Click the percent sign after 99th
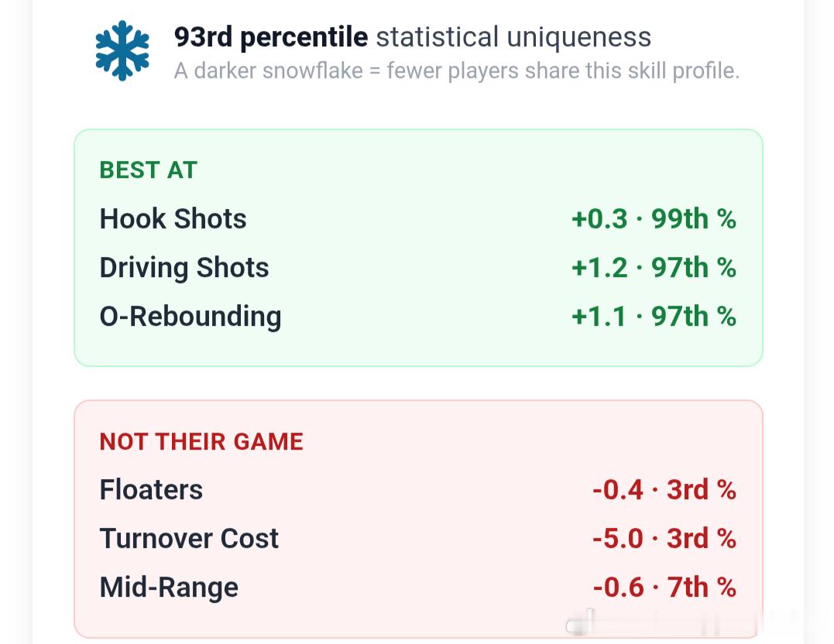The height and width of the screenshot is (644, 834). click(726, 218)
